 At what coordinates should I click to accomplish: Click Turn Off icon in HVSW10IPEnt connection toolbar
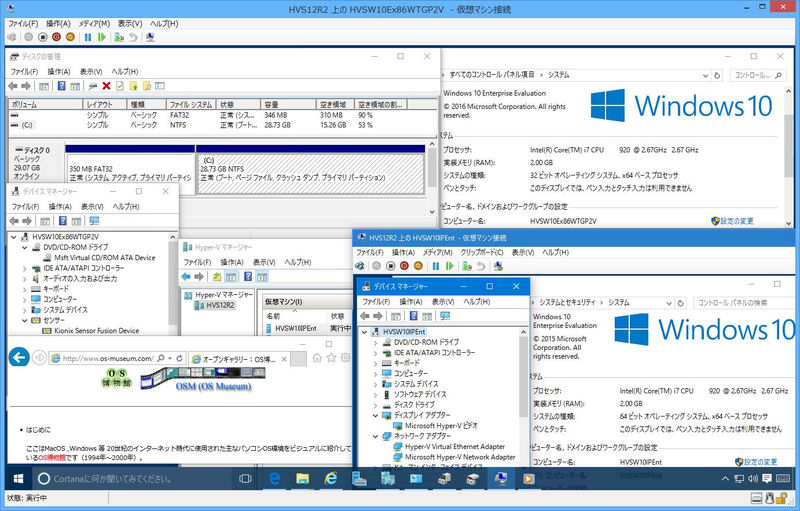pyautogui.click(x=391, y=266)
